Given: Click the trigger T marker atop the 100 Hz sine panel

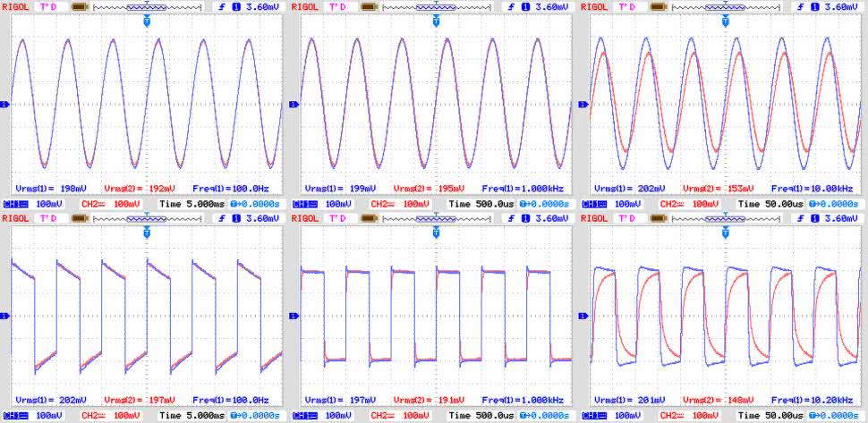Looking at the screenshot, I should (x=147, y=20).
